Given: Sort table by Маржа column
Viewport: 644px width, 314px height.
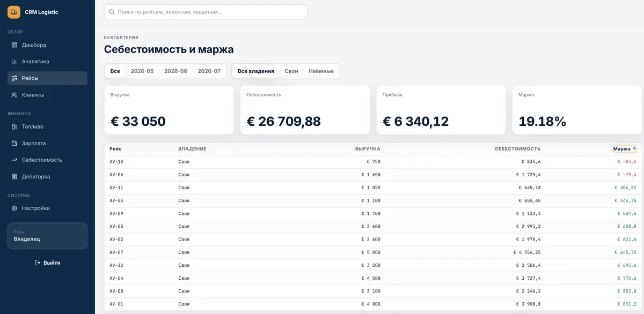Looking at the screenshot, I should [x=625, y=149].
